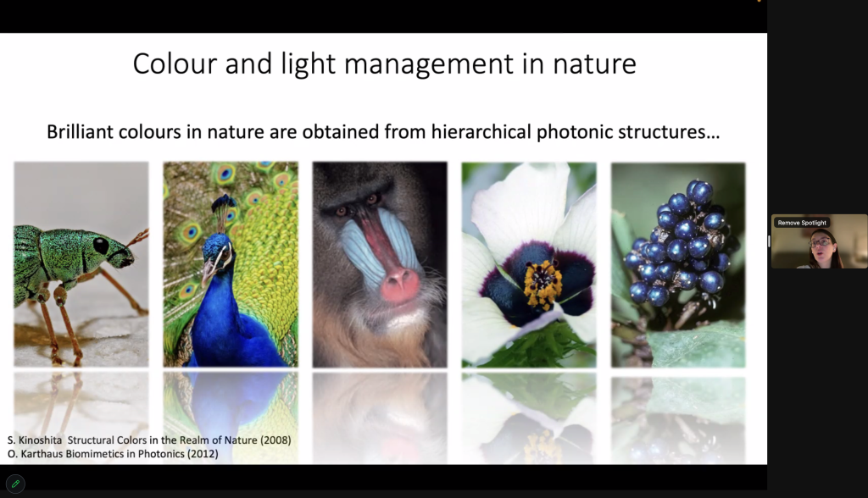Select the white flower photo
This screenshot has width=868, height=498.
click(529, 264)
